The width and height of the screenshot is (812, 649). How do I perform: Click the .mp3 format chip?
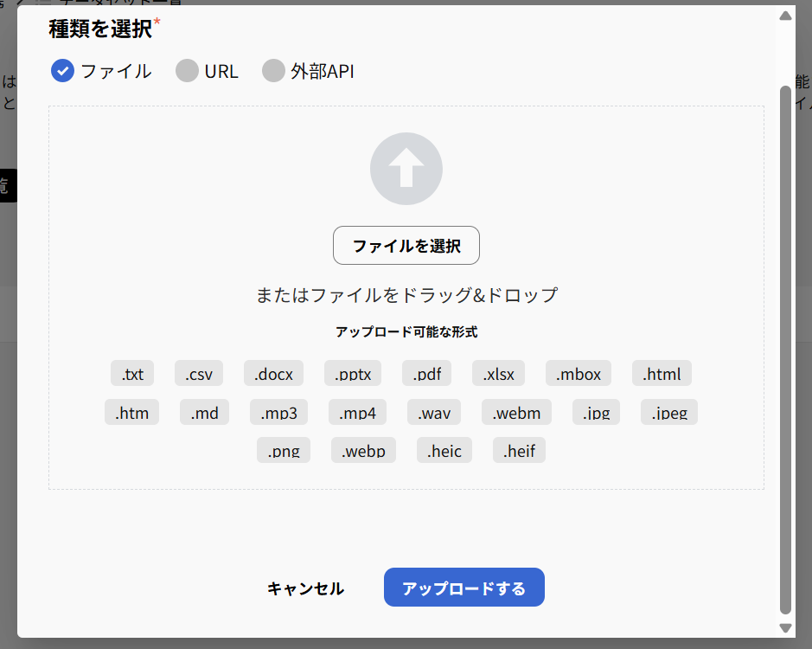coord(278,412)
